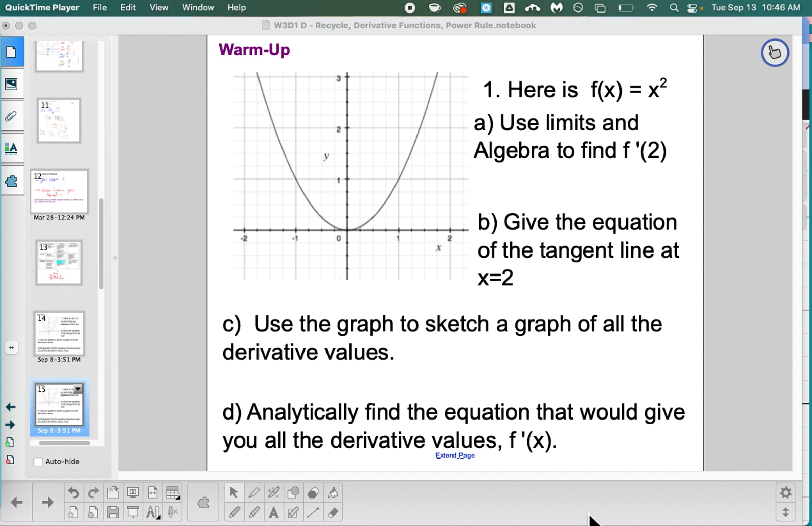Open page 15 thumbnail dropdown arrow
This screenshot has width=812, height=526.
tap(78, 389)
